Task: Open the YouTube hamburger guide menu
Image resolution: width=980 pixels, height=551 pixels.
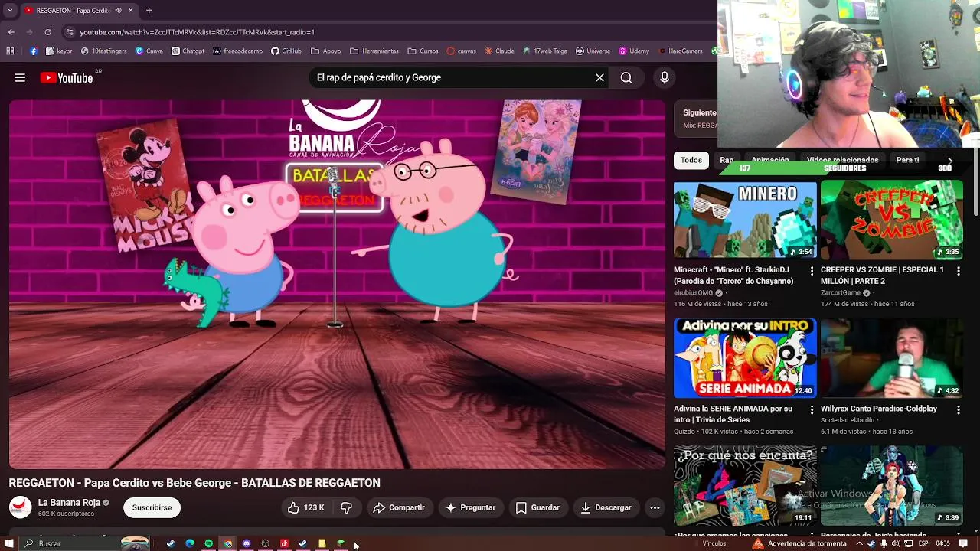Action: 20,77
